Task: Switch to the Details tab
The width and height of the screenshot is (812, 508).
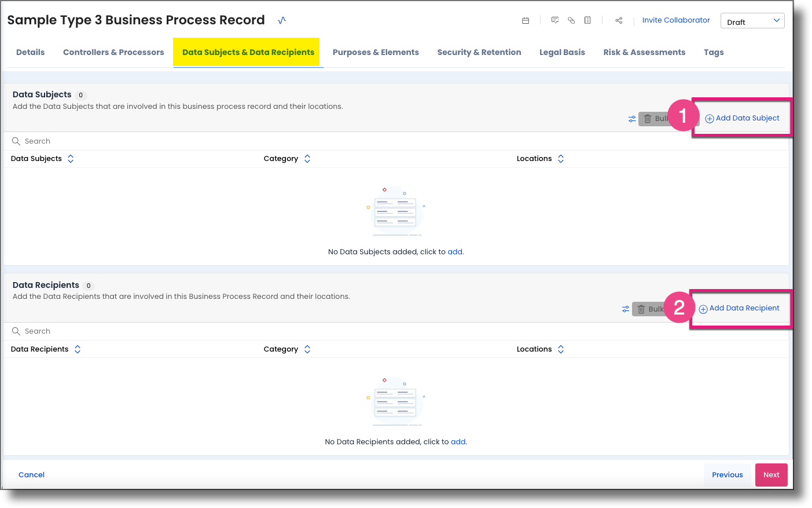Action: [30, 52]
